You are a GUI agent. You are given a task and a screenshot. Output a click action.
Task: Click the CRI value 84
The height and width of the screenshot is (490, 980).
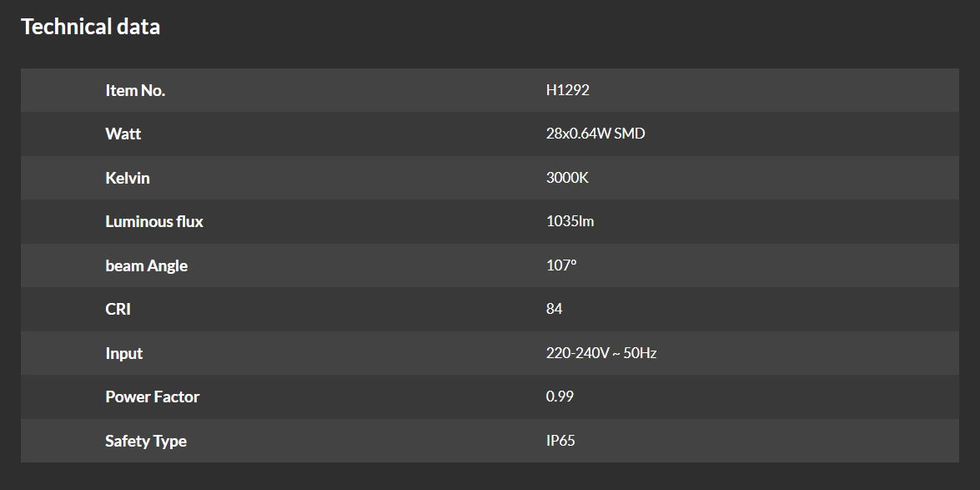[x=554, y=309]
